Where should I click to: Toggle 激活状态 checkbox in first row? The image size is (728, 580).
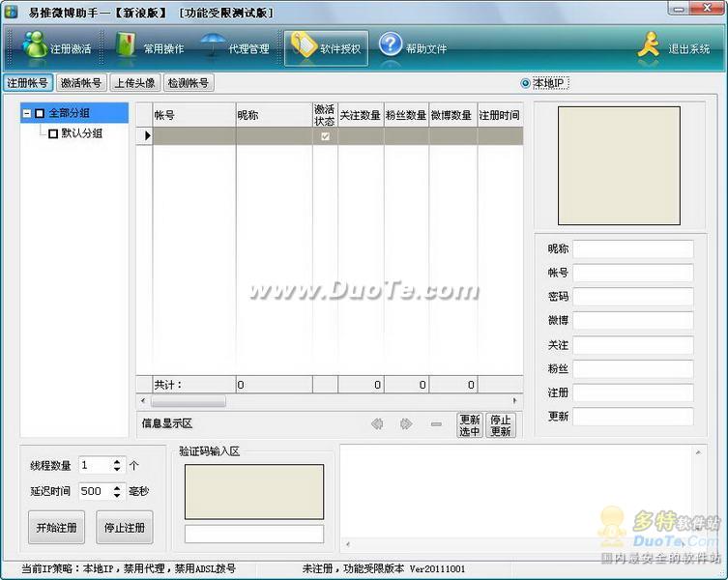[325, 136]
